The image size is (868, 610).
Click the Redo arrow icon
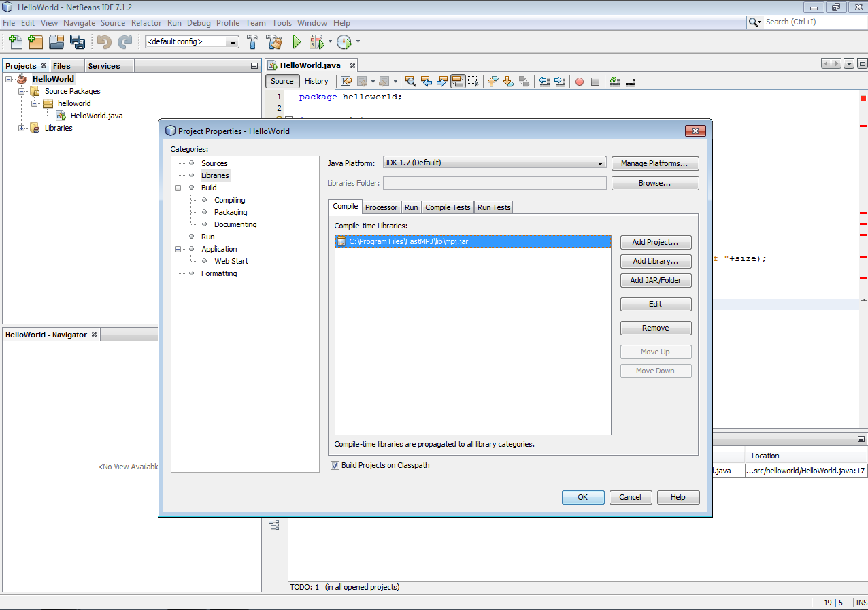tap(124, 42)
